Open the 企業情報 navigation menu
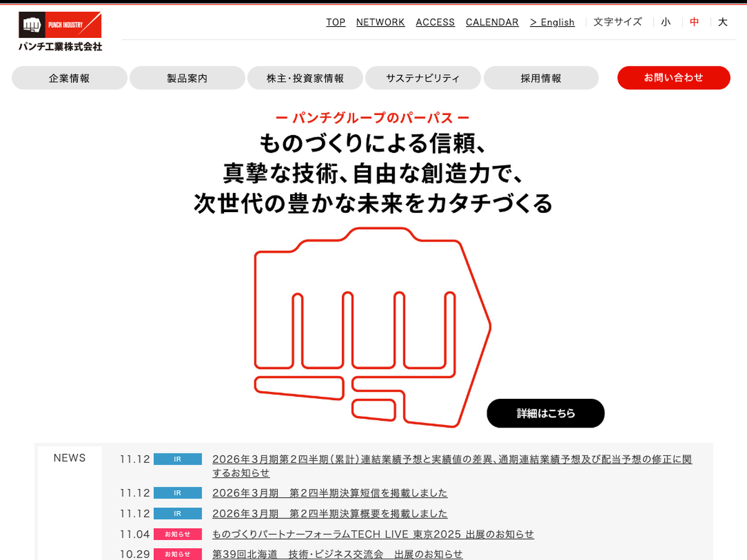 point(70,78)
